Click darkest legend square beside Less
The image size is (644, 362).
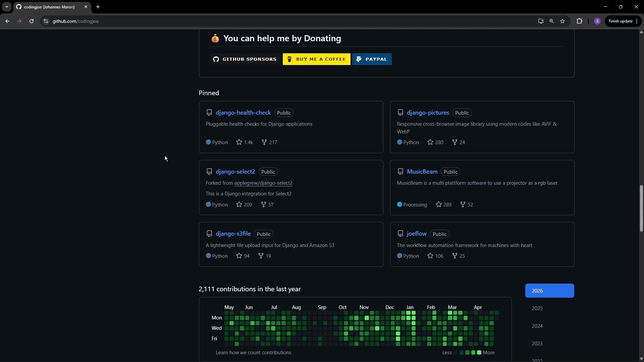[455, 353]
